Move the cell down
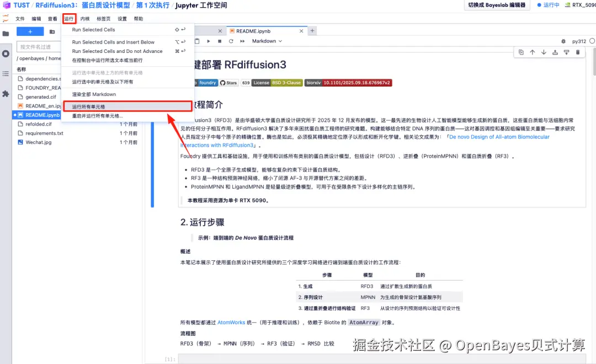 [x=544, y=52]
